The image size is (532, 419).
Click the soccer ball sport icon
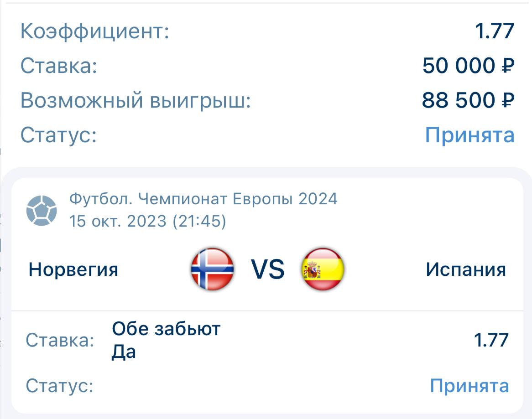(x=42, y=211)
